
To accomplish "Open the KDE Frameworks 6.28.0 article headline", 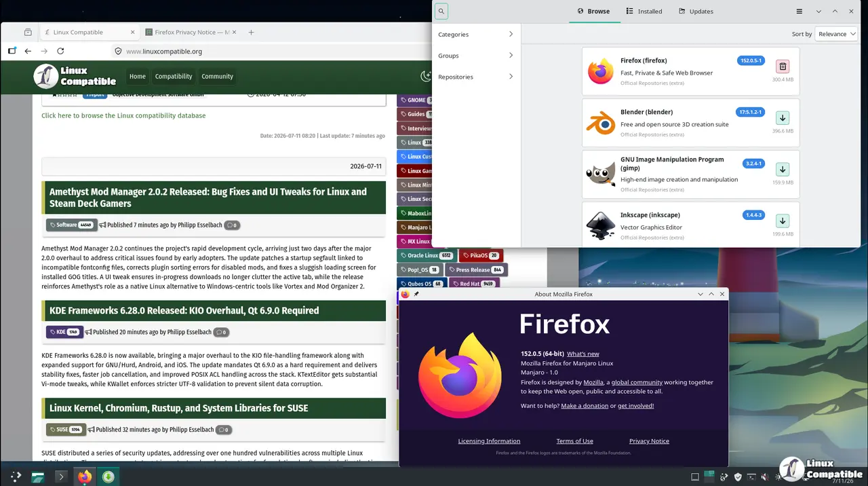I will (x=184, y=311).
